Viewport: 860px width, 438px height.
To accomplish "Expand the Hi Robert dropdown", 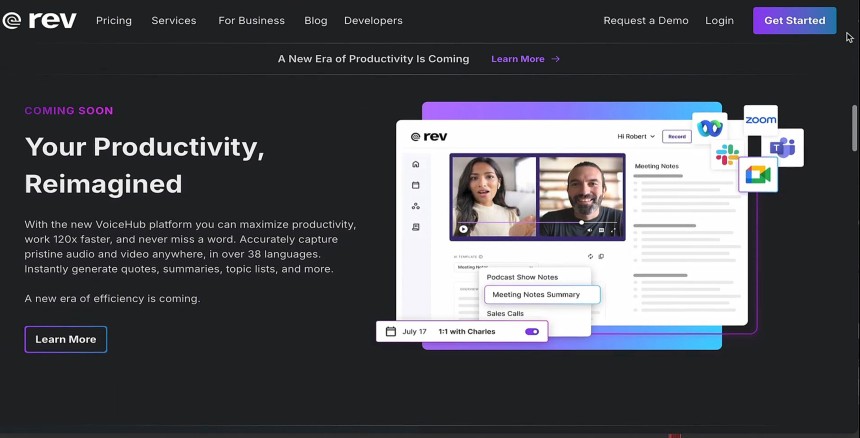I will 636,136.
